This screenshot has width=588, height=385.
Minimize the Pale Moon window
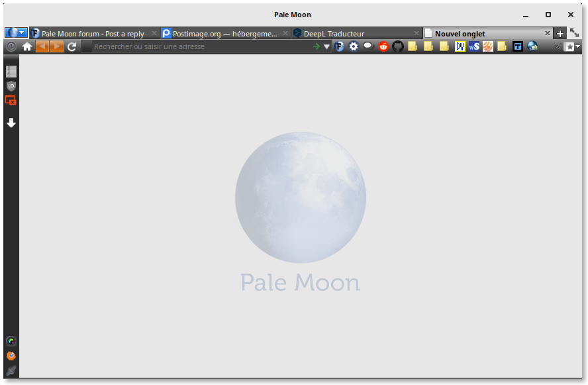(526, 15)
